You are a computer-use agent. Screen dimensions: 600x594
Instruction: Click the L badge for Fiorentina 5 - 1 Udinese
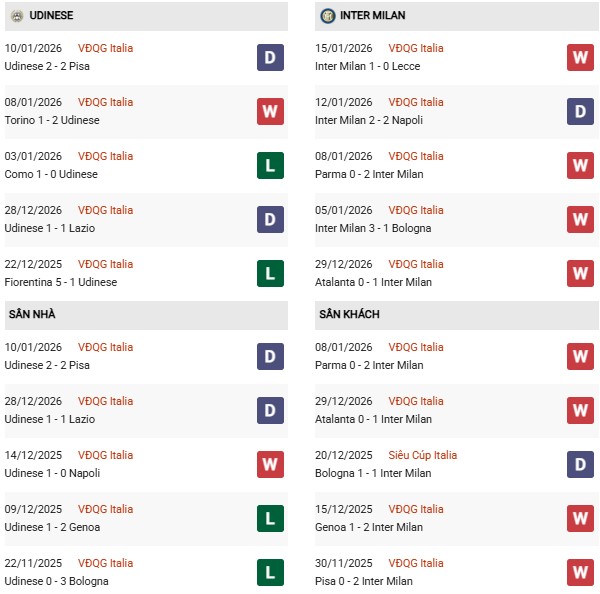[270, 273]
